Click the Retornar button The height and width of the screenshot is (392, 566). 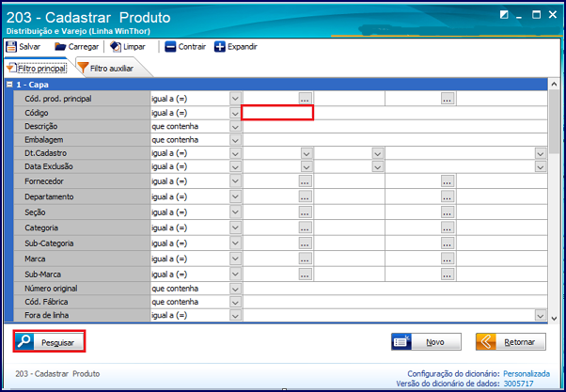coord(511,341)
